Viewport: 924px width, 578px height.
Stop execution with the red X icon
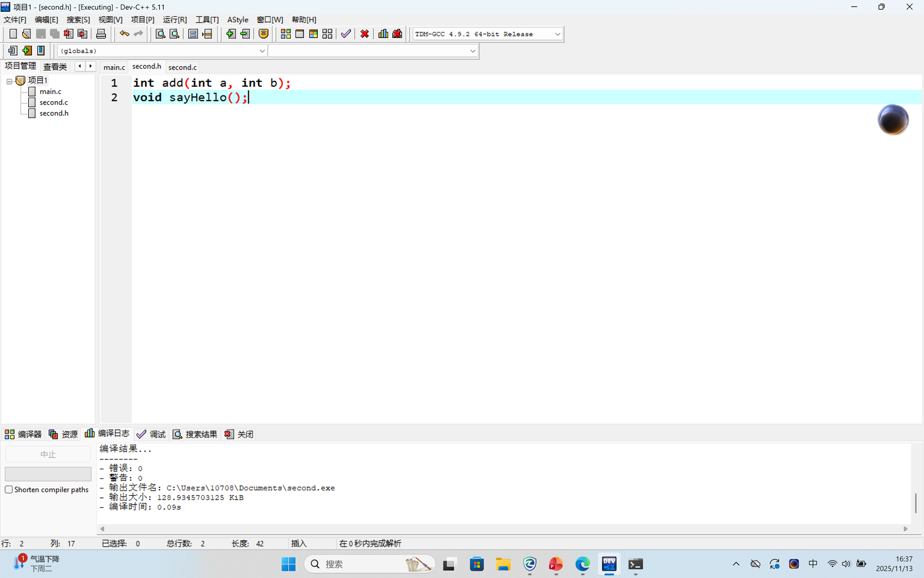(x=364, y=34)
